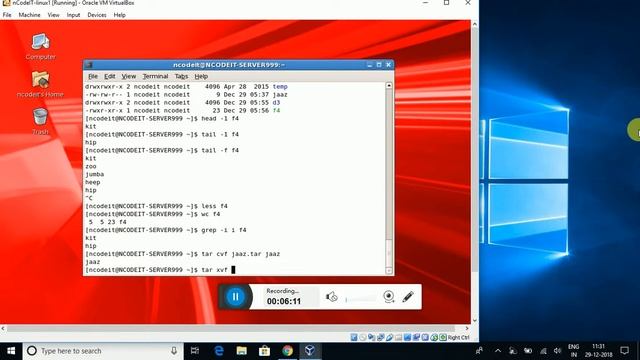The width and height of the screenshot is (640, 360).
Task: Open network status tray icon
Action: pos(543,351)
